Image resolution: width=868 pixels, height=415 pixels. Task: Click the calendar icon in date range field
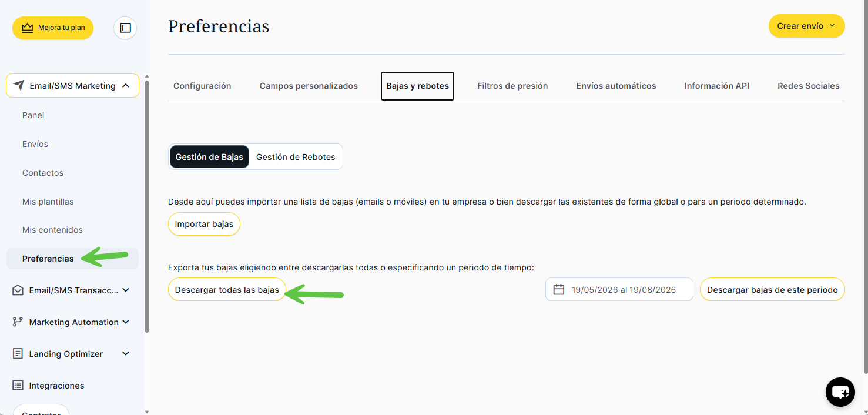pyautogui.click(x=559, y=289)
